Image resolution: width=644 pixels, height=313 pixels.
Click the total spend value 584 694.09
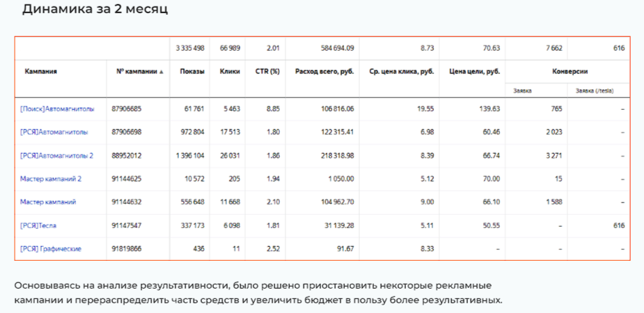tap(337, 49)
